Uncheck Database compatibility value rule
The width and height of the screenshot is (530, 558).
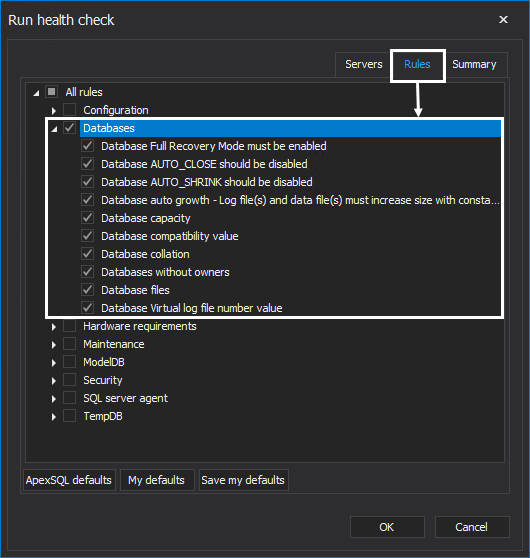click(88, 236)
